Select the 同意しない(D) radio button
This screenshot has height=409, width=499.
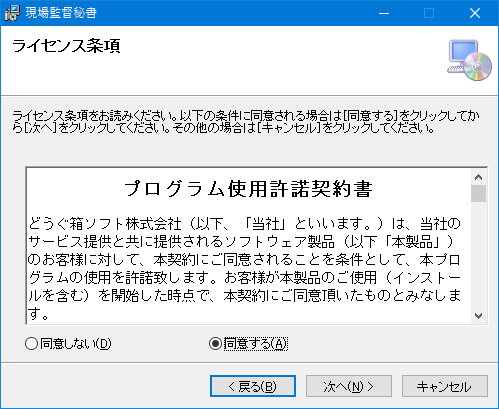click(31, 343)
